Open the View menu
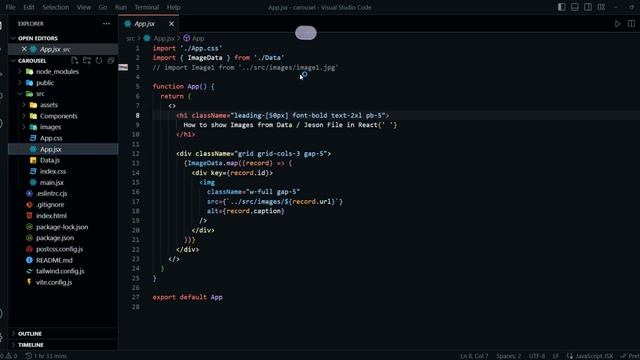640x360 pixels. coord(84,7)
